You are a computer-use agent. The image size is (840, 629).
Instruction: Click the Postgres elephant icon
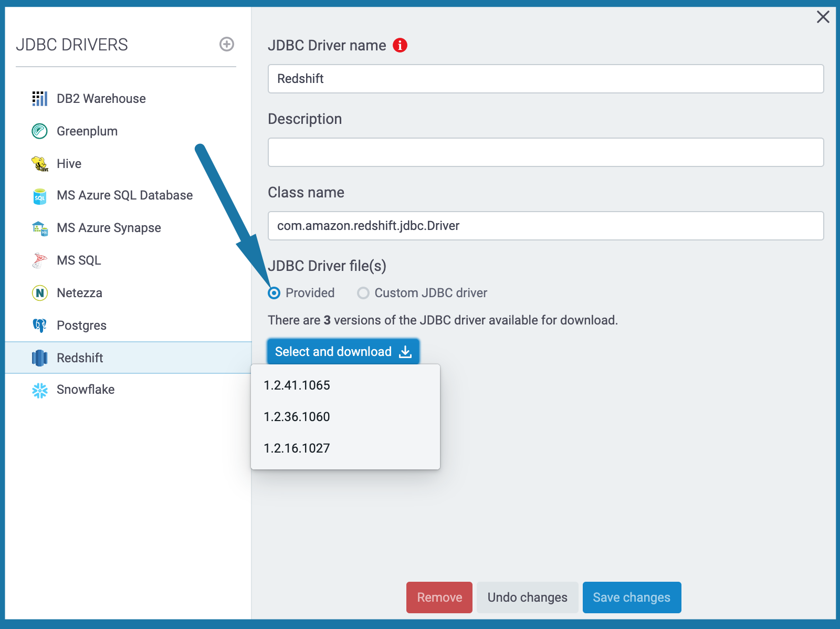point(40,326)
